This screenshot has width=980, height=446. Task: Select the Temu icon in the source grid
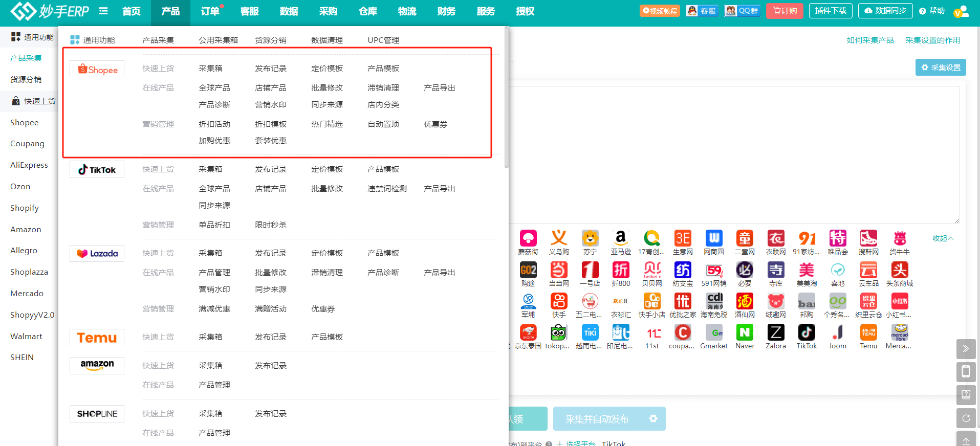[868, 332]
